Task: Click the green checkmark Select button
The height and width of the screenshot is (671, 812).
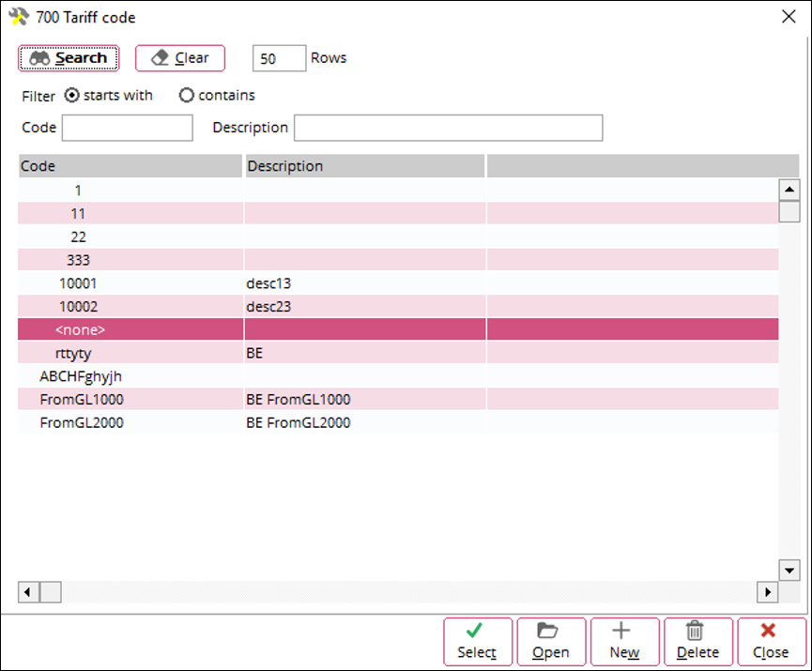Action: coord(478,641)
